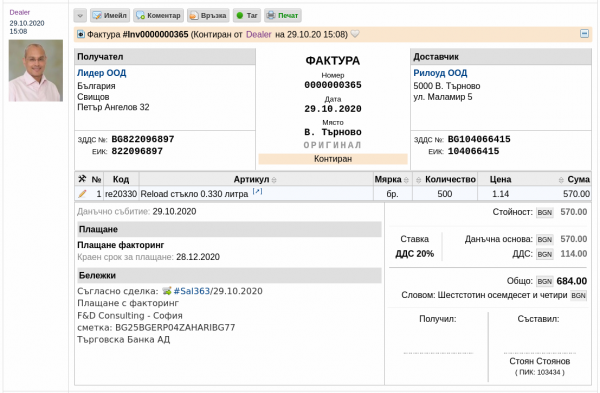
Task: Expand the toolbar dropdown arrow
Action: click(x=80, y=16)
